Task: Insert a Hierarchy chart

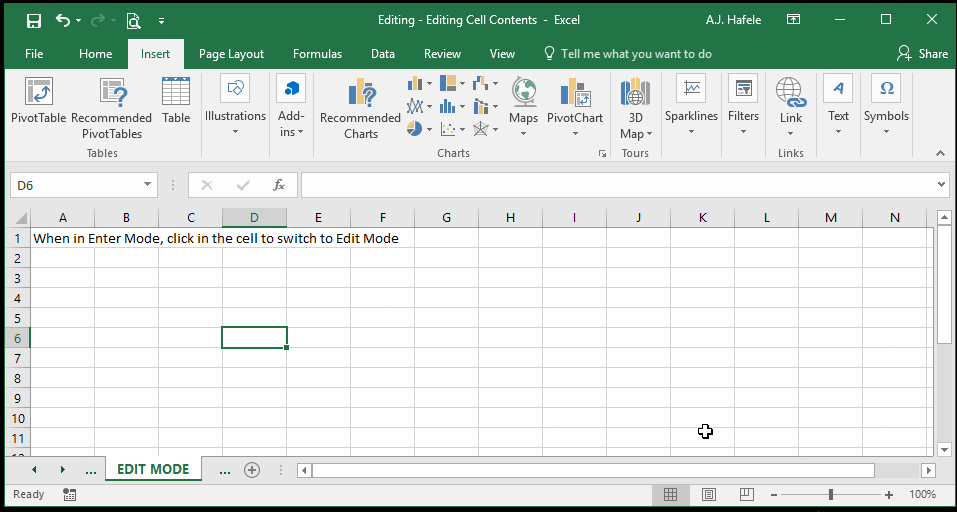Action: 452,83
